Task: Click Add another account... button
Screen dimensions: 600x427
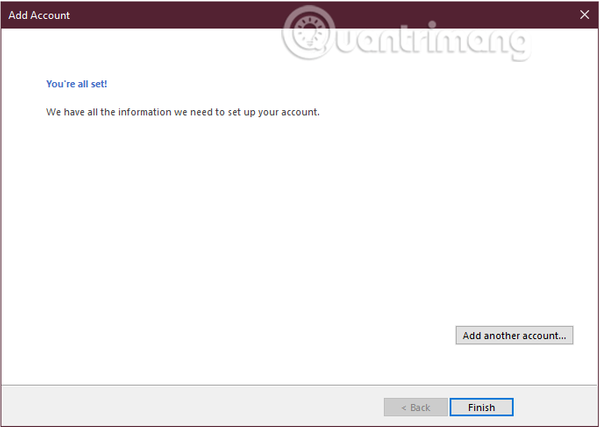Action: 514,335
